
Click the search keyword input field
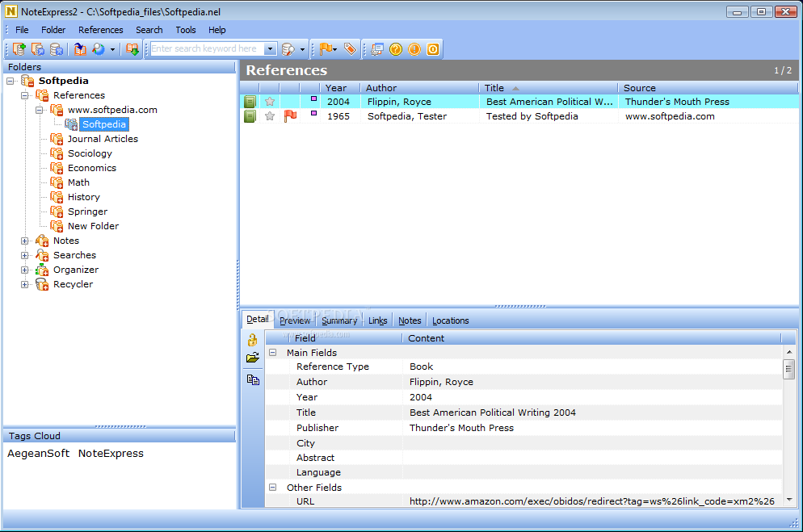click(x=207, y=48)
